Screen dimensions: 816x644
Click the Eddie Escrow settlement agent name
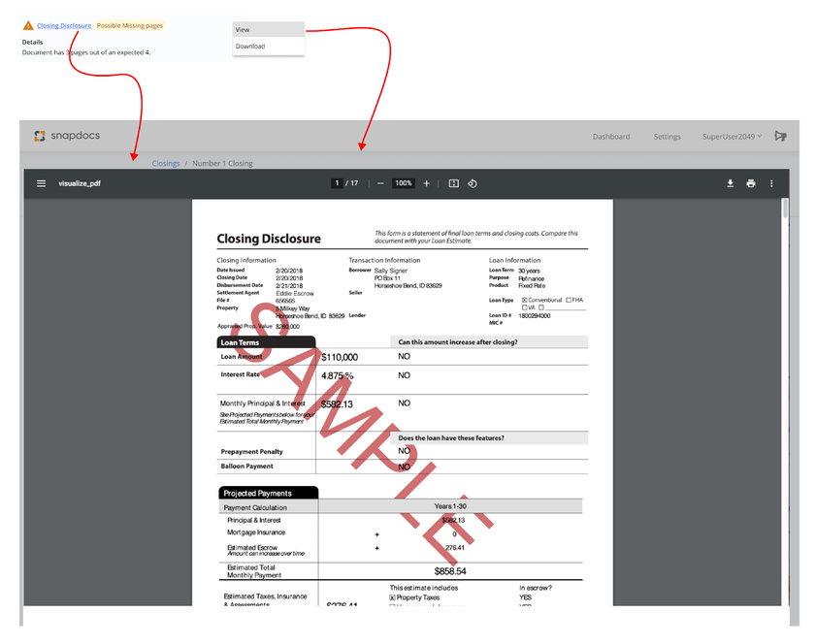coord(295,294)
